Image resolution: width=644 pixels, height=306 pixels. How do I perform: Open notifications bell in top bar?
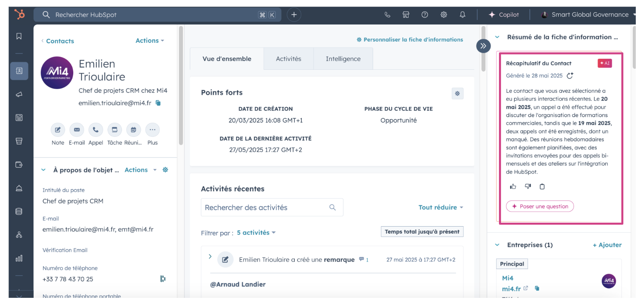click(x=462, y=15)
